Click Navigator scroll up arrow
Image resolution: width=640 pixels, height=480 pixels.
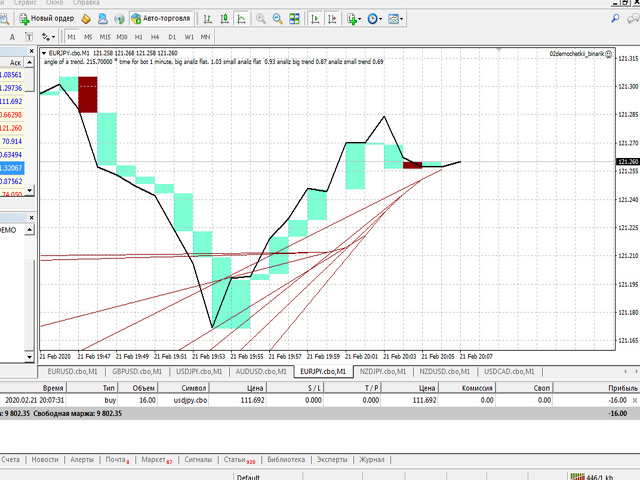29,230
